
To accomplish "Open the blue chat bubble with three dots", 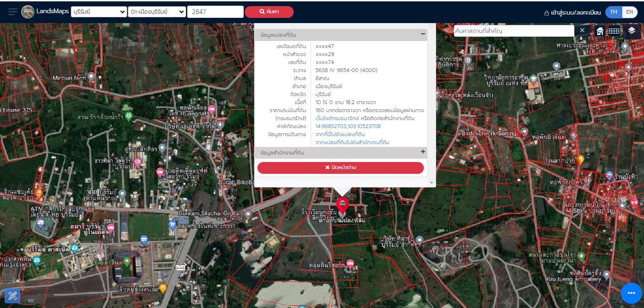I will click(x=631, y=293).
